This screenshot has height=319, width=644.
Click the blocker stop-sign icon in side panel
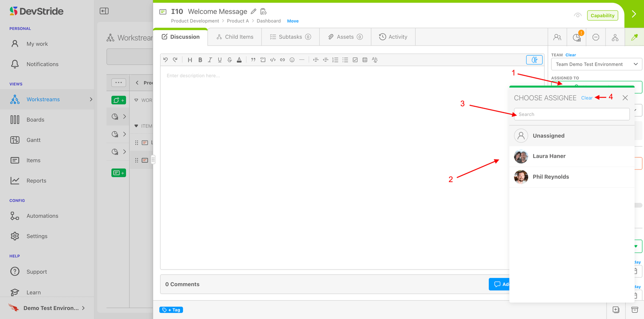[595, 37]
